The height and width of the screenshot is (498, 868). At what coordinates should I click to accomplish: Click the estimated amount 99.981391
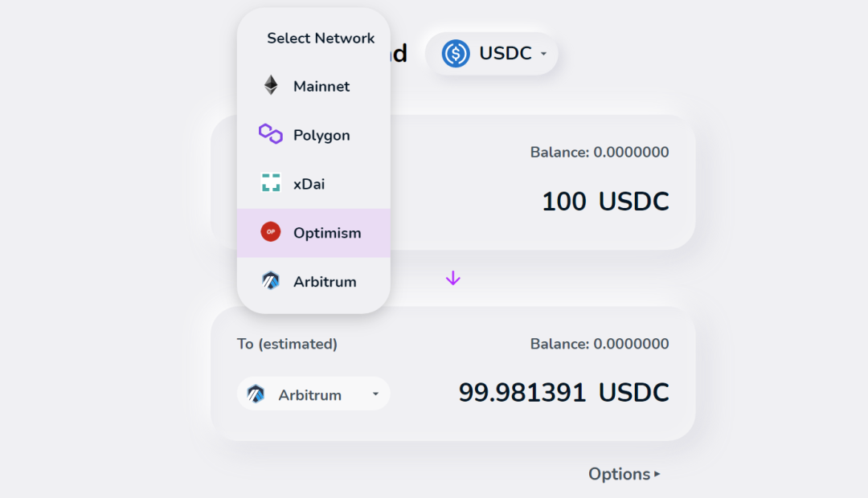pos(522,393)
